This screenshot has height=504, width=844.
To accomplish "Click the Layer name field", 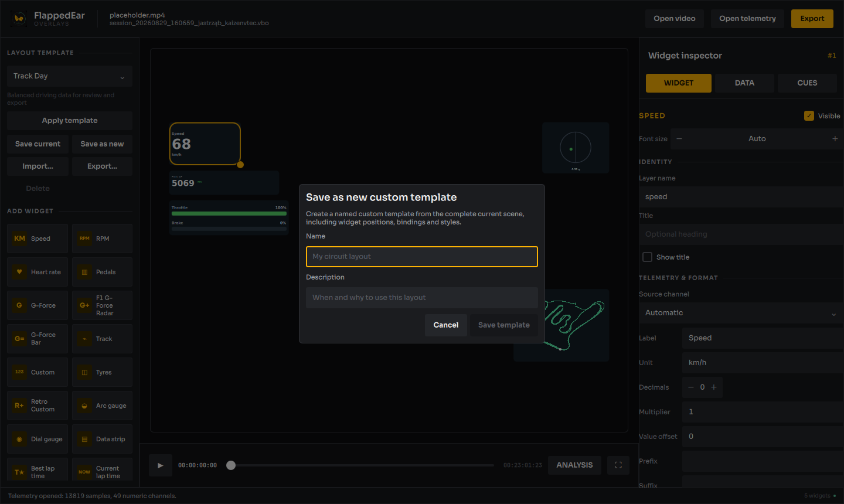I will [741, 197].
